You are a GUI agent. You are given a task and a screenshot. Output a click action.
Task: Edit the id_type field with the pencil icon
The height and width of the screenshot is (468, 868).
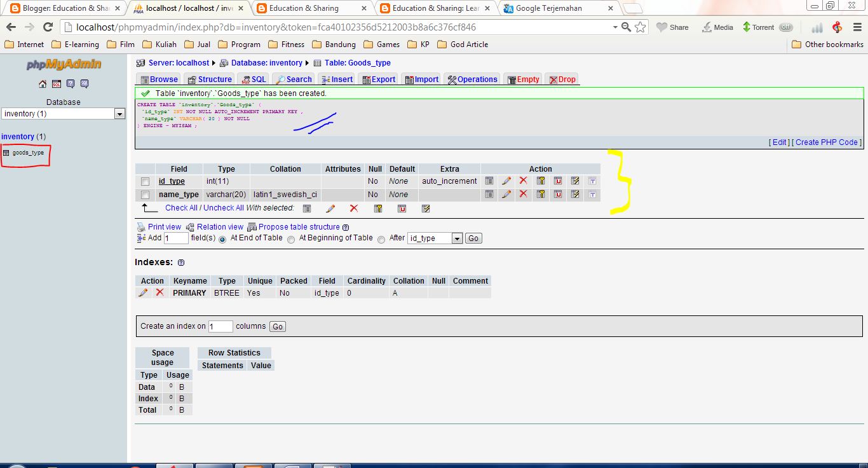click(x=506, y=181)
